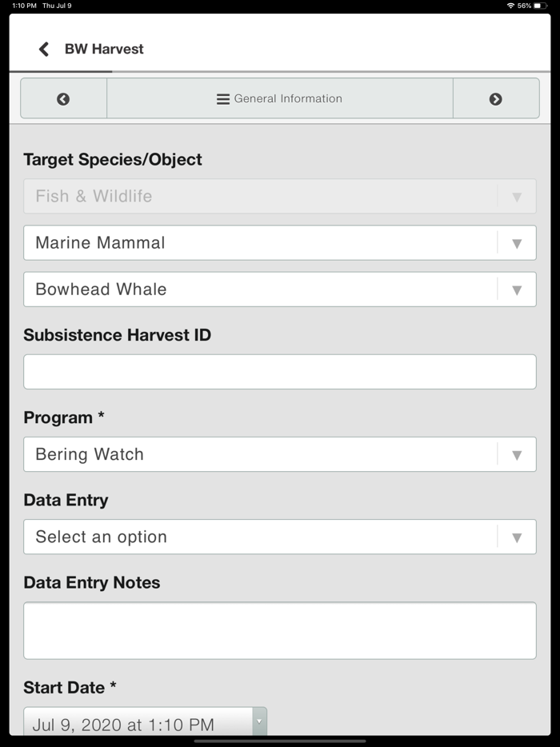Go to next section with right arrow
The image size is (560, 747).
click(495, 99)
